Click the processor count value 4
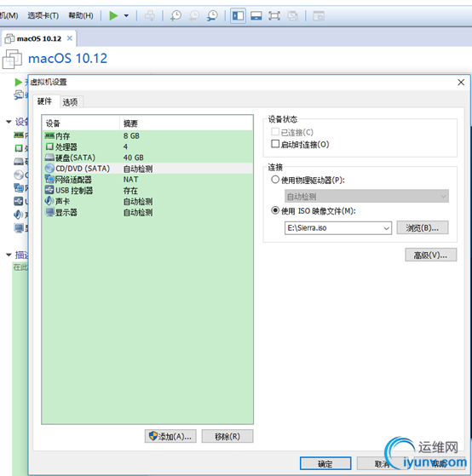472x476 pixels. [125, 146]
